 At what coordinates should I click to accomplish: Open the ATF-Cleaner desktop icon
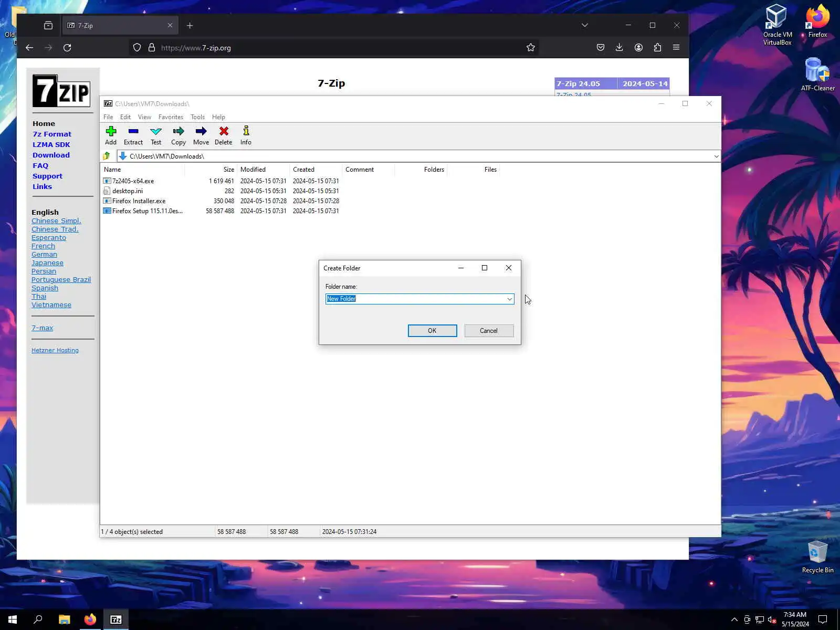coord(817,74)
